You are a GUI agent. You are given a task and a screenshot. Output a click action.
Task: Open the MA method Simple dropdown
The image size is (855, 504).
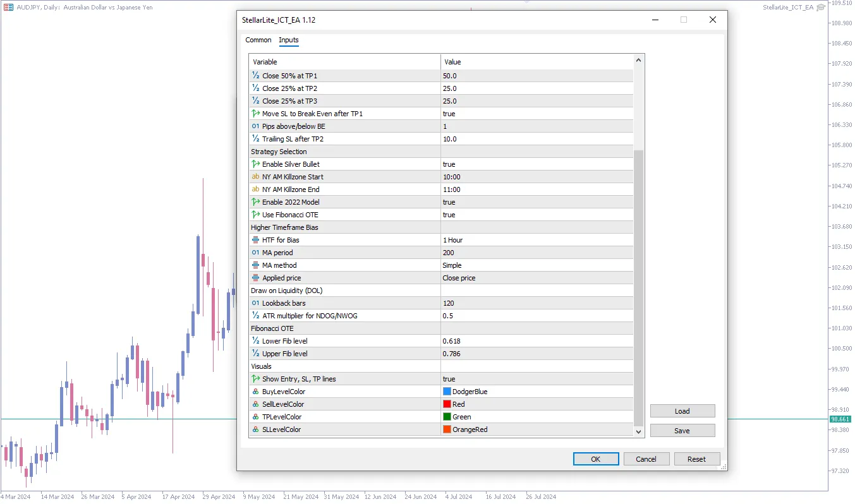click(x=537, y=265)
